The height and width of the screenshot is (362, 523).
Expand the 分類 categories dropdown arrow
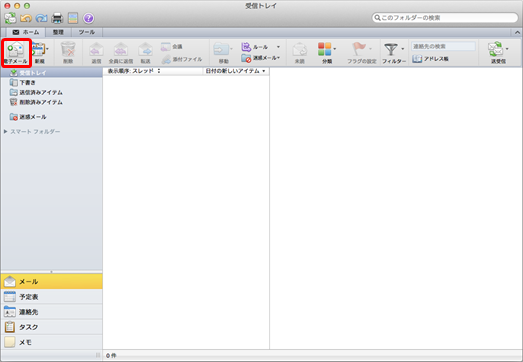(335, 49)
